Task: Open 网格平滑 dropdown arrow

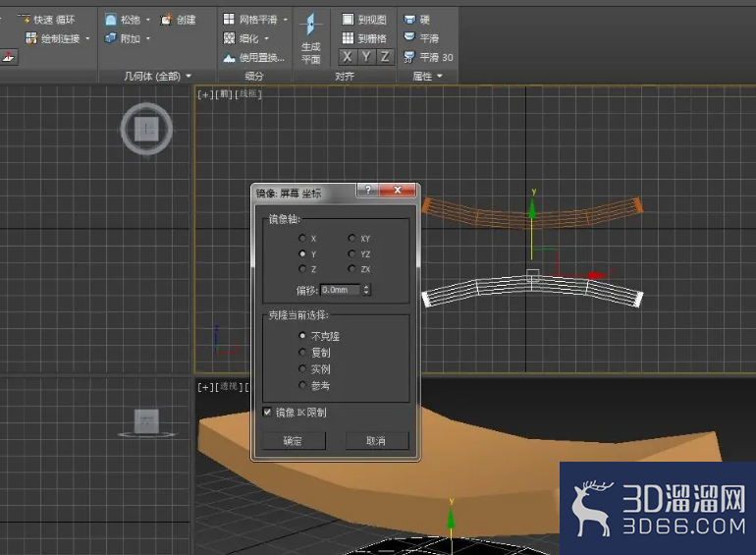Action: (286, 20)
